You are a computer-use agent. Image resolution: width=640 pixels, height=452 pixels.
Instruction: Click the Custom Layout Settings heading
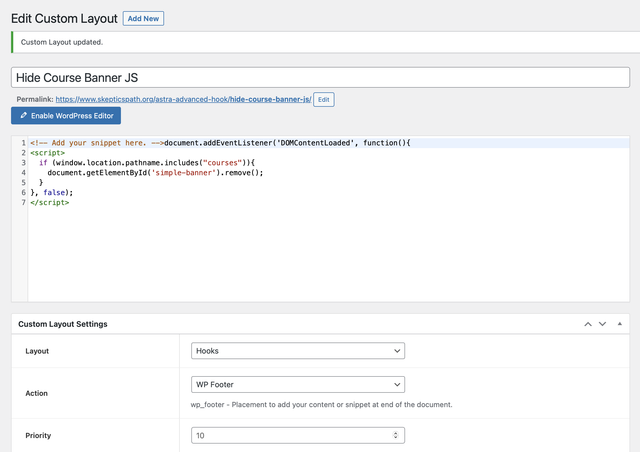coord(63,324)
